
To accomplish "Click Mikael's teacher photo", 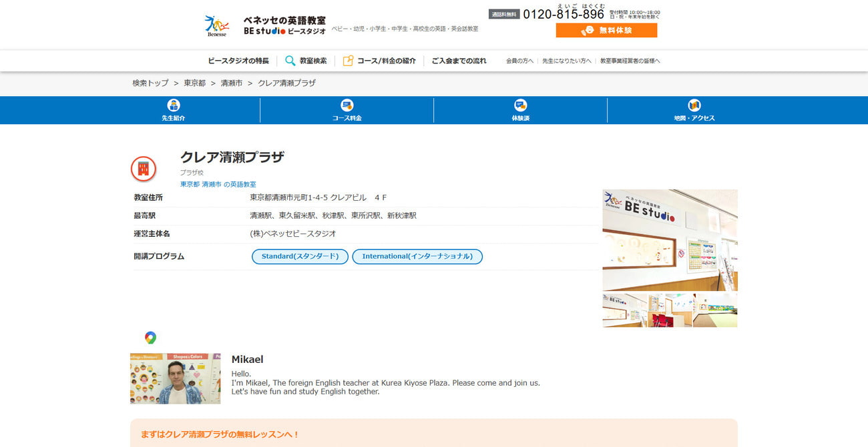I will pyautogui.click(x=175, y=378).
